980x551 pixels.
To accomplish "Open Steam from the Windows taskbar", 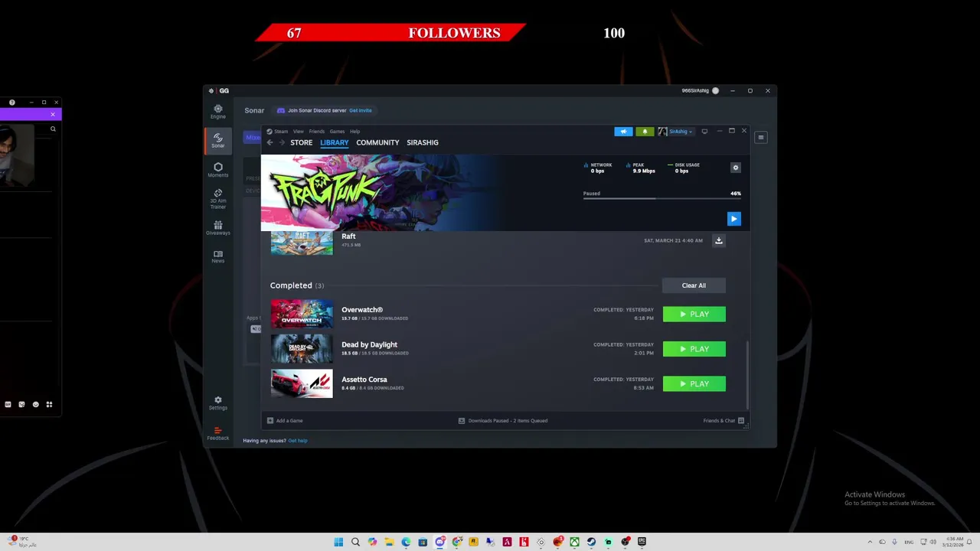I will point(591,542).
